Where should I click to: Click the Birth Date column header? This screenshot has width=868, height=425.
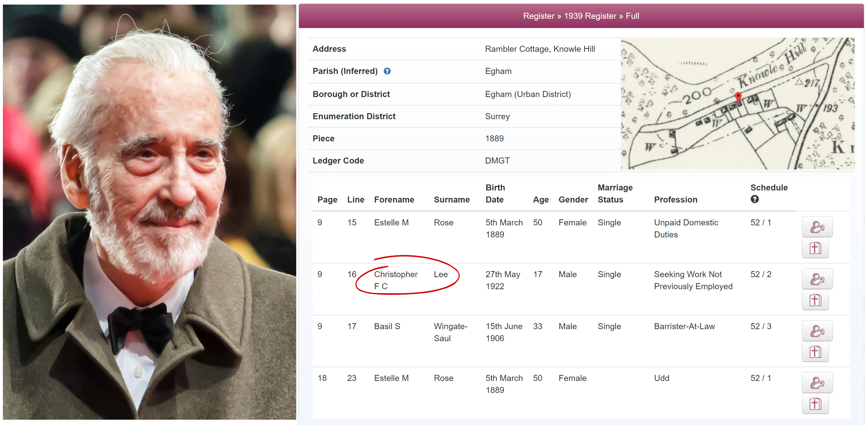(495, 193)
